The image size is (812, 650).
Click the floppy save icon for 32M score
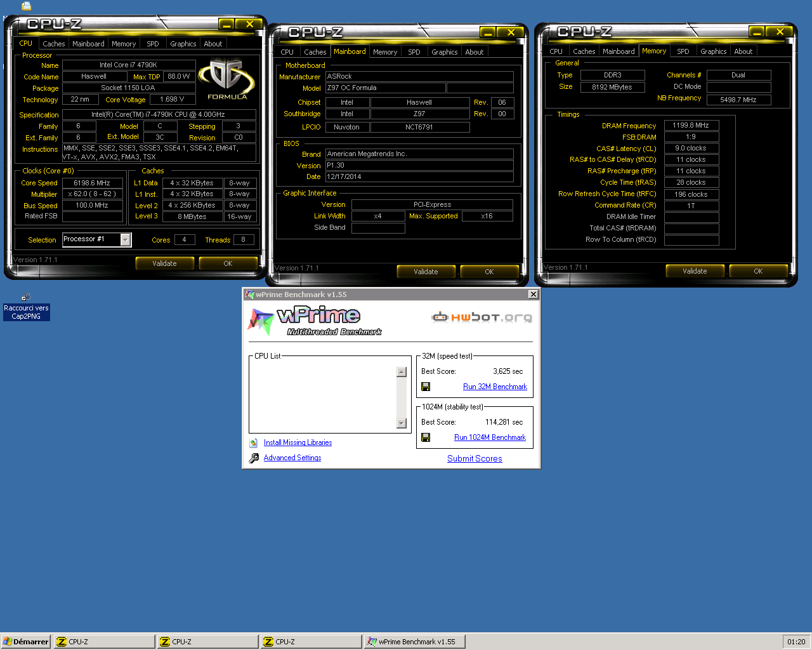tap(426, 387)
